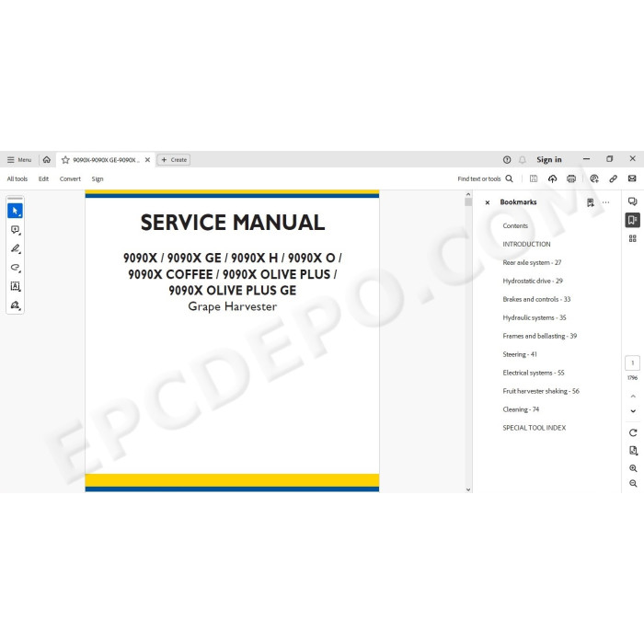The height and width of the screenshot is (644, 644).
Task: Open the Comments panel icon
Action: coord(633,201)
